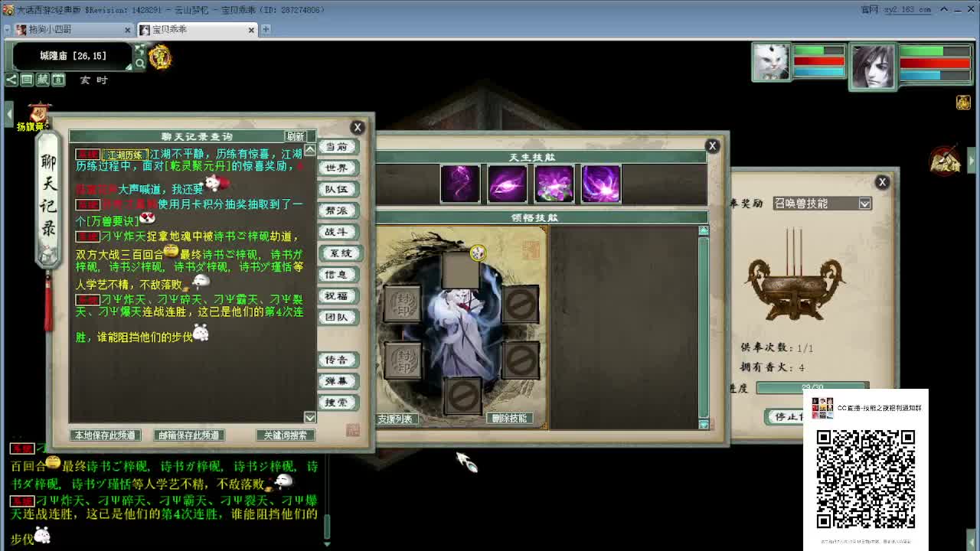
Task: Click the 邮箱保存此频道 button
Action: coord(189,435)
